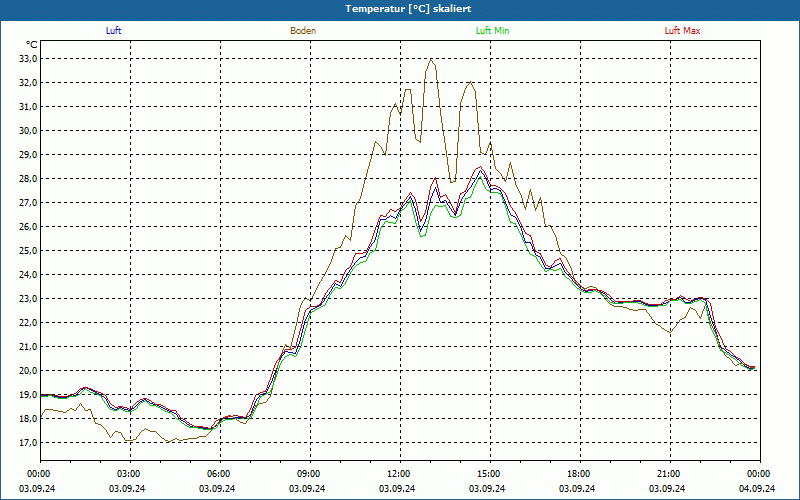Click the 18,0 y-axis value
The image size is (800, 500).
click(29, 418)
